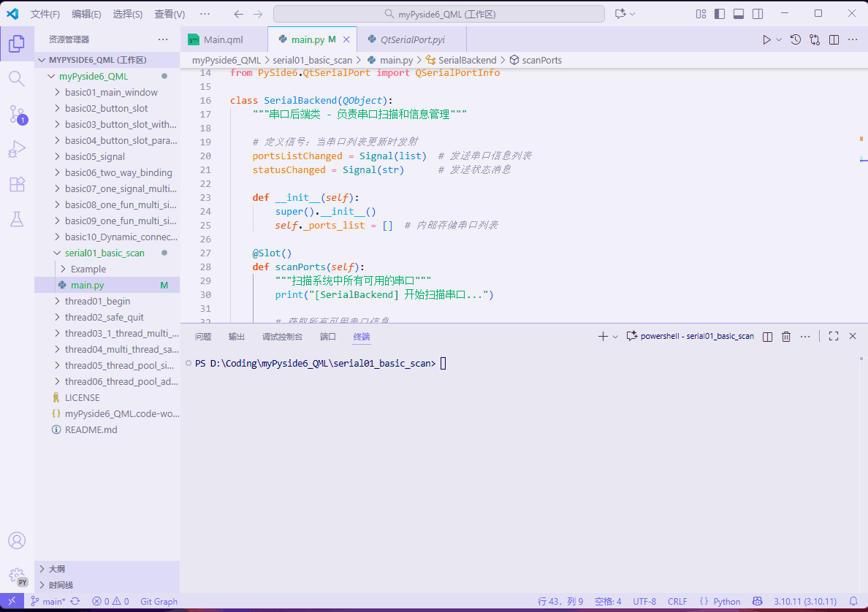This screenshot has width=868, height=612.
Task: Close the main.py editor tab
Action: (x=346, y=39)
